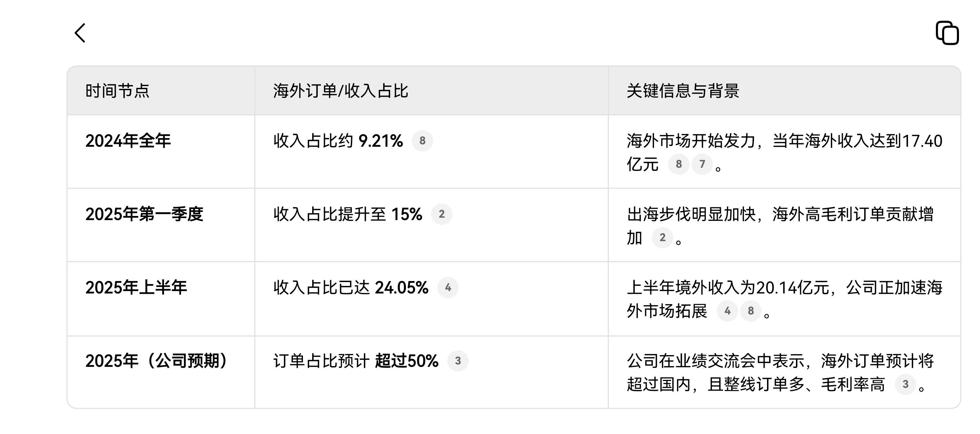Open citation 4 beside 24.05%
The image size is (980, 434).
point(448,288)
